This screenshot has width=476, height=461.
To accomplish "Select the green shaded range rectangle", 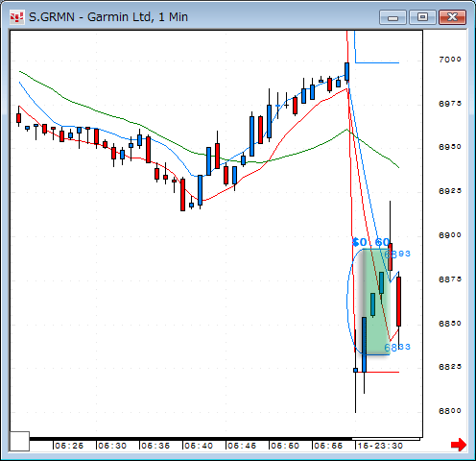I will click(376, 302).
